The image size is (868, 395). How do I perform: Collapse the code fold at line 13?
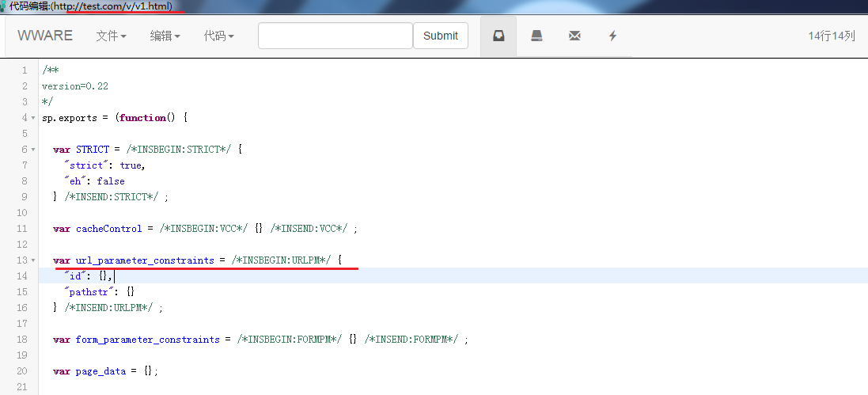coord(33,260)
